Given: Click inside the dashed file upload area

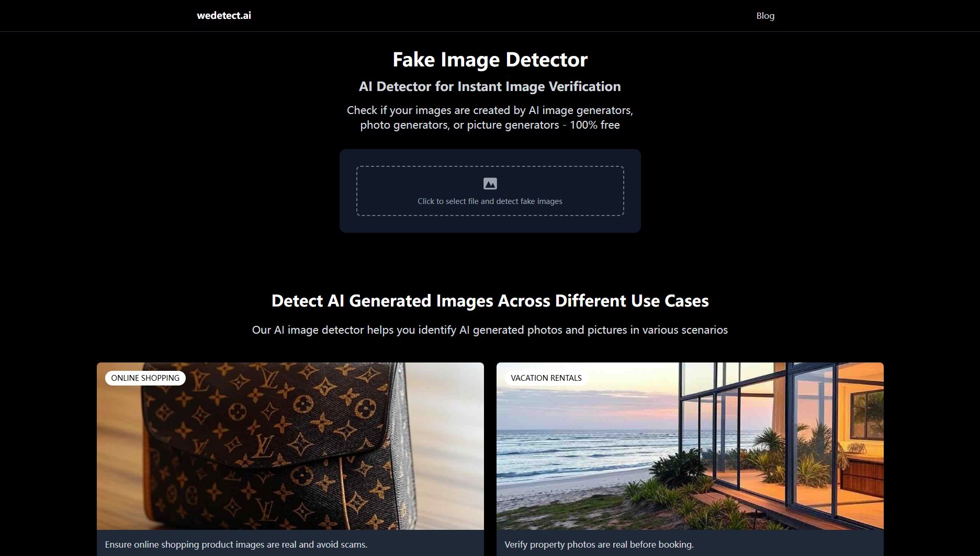Looking at the screenshot, I should tap(490, 191).
